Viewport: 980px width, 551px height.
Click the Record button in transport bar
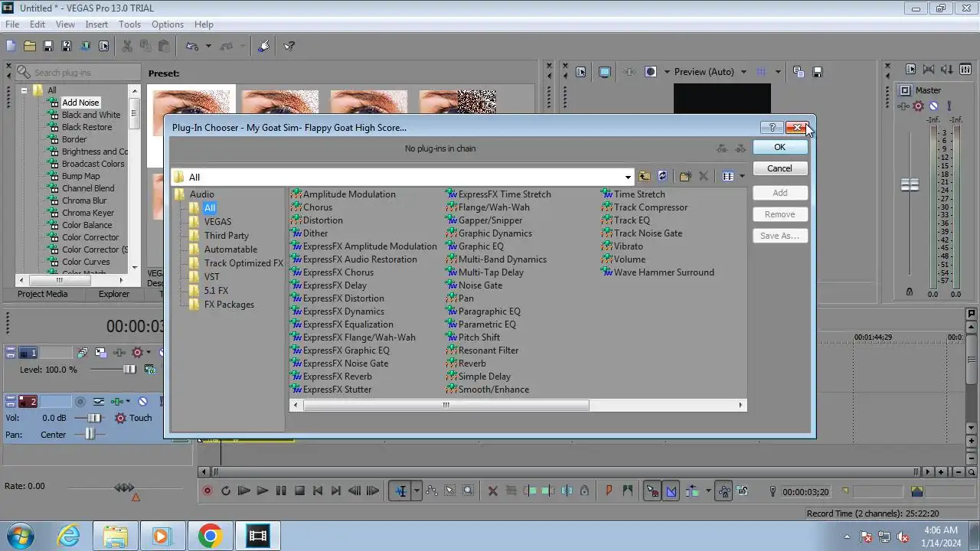point(207,491)
